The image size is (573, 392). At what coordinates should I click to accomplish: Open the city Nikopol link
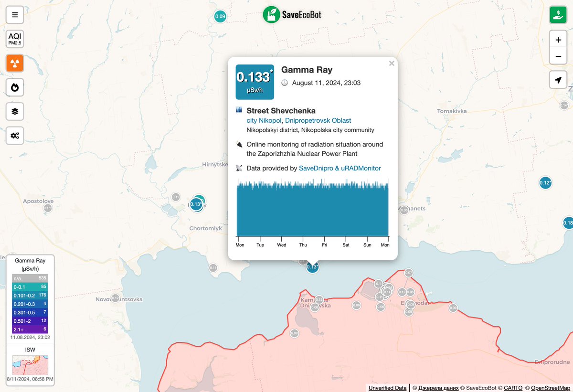264,120
